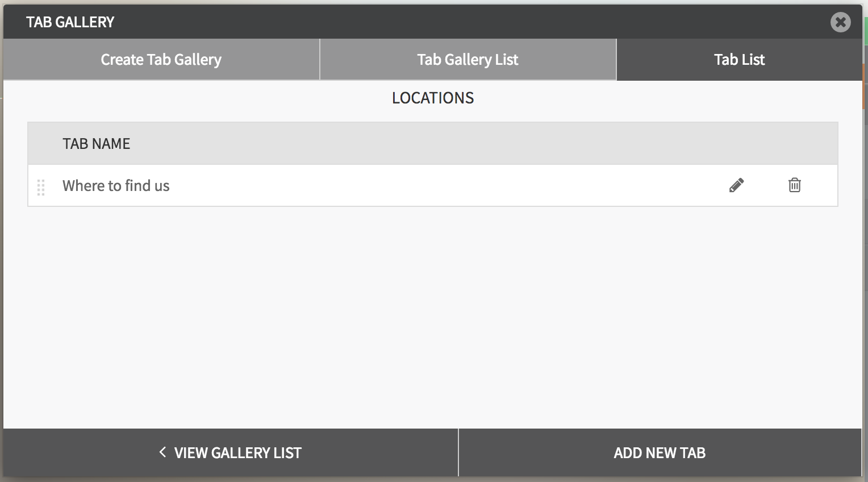
Task: Click the TAB GALLERY dialog title text
Action: [70, 22]
